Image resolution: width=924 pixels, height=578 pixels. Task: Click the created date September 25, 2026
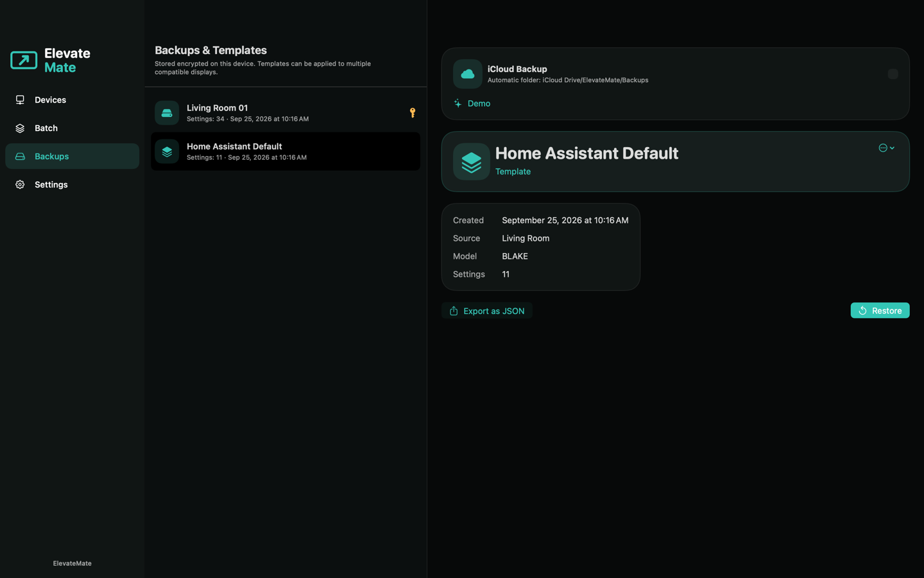[x=565, y=220]
